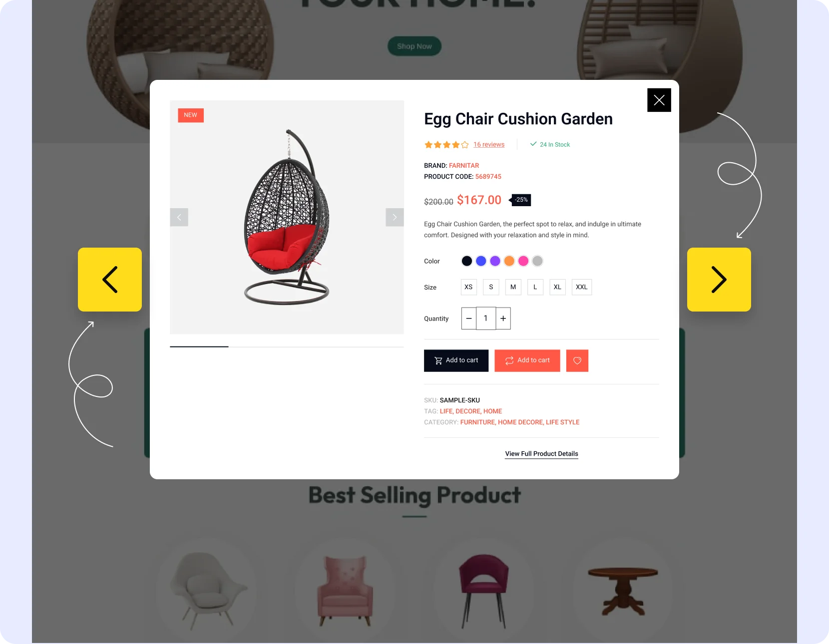829x644 pixels.
Task: Open View Full Product Details link
Action: 541,454
